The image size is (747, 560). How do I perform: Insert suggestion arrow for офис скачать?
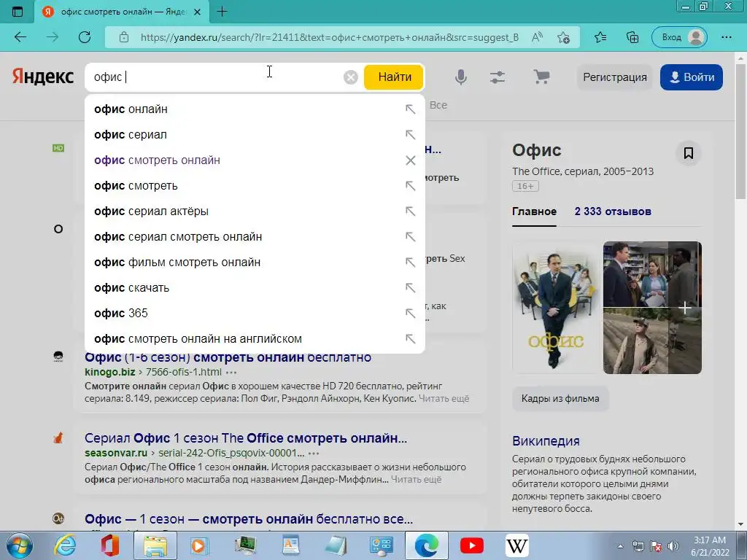tap(410, 287)
